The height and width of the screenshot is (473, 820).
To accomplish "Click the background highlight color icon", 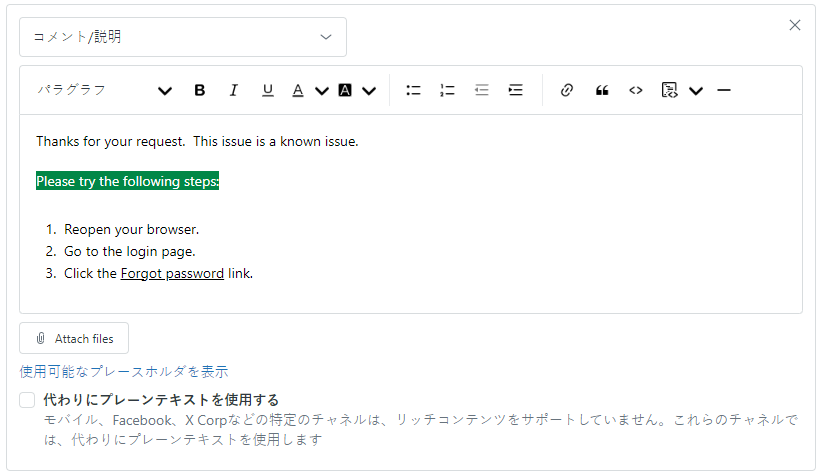I will click(x=345, y=91).
